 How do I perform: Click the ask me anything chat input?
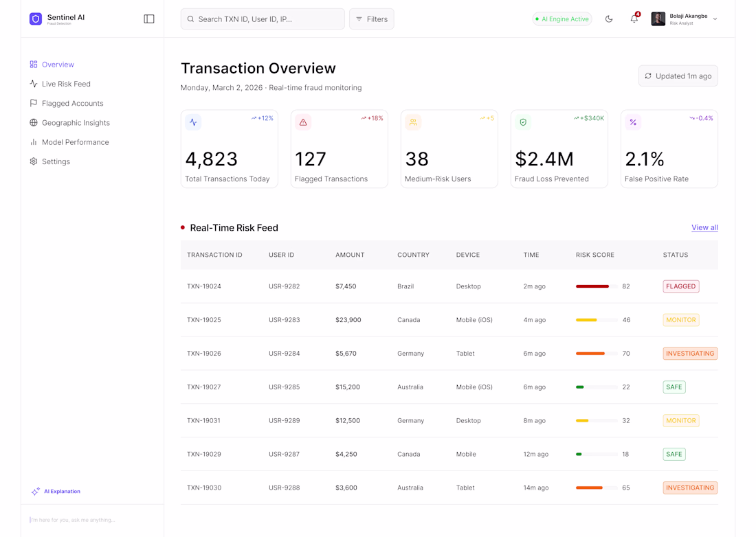[91, 520]
